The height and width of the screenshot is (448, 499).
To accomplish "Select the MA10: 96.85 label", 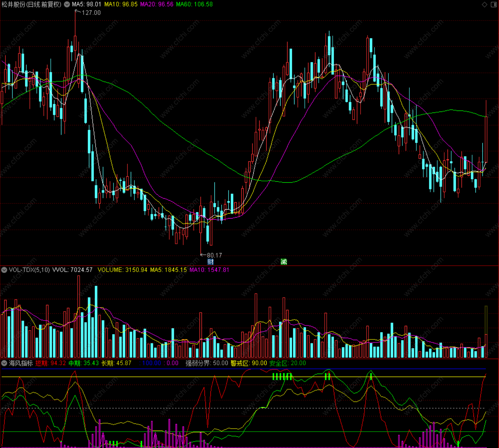I will (121, 4).
